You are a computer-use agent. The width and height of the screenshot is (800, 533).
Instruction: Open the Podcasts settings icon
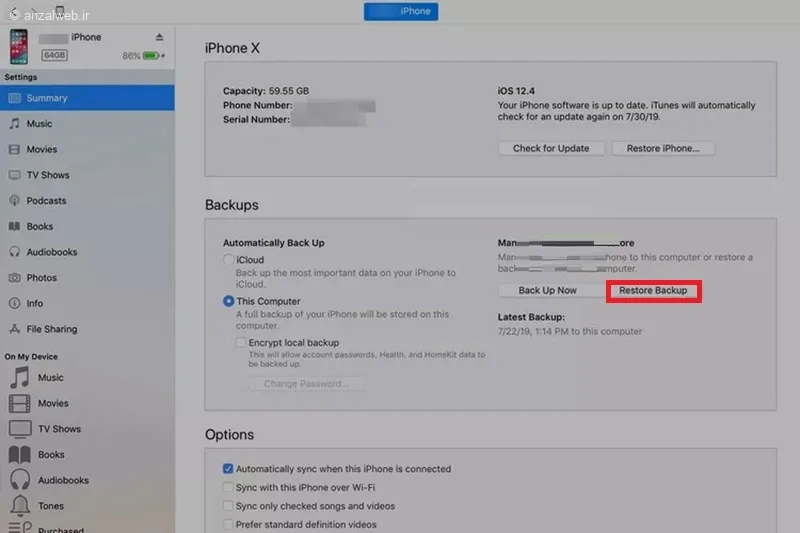click(14, 200)
